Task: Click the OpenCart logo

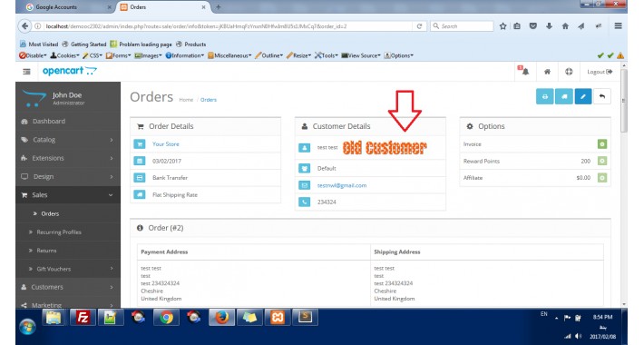Action: pos(70,71)
